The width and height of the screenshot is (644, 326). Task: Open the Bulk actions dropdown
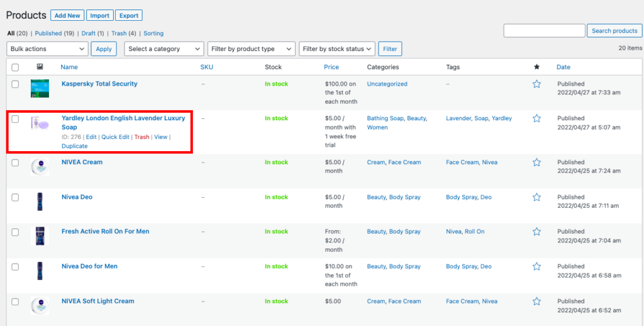[x=48, y=49]
